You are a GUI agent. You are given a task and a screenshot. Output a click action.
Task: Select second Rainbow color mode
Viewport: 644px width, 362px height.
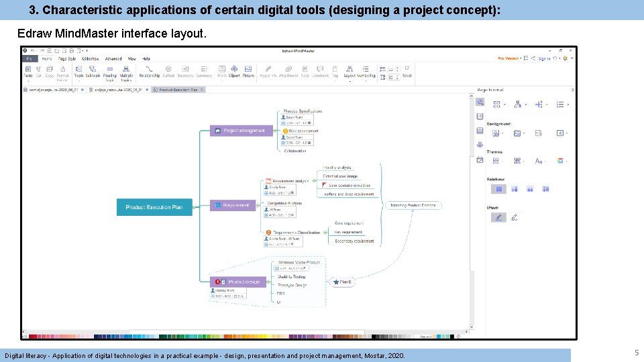coord(515,189)
